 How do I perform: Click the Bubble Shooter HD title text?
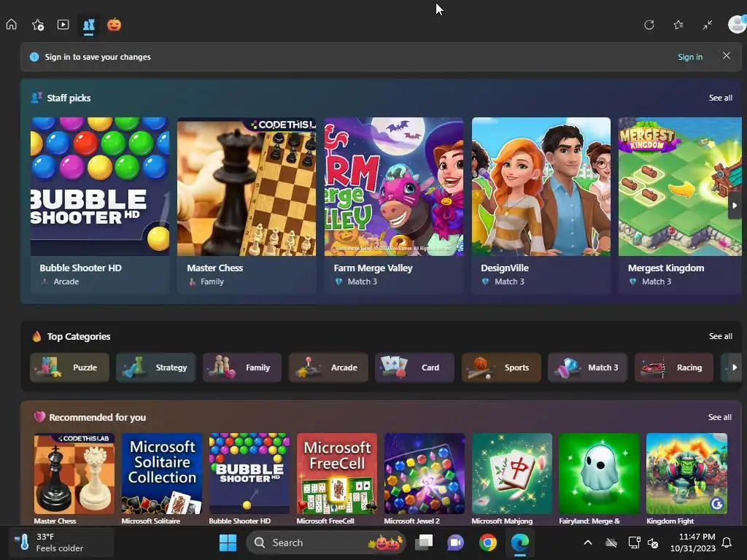click(80, 268)
